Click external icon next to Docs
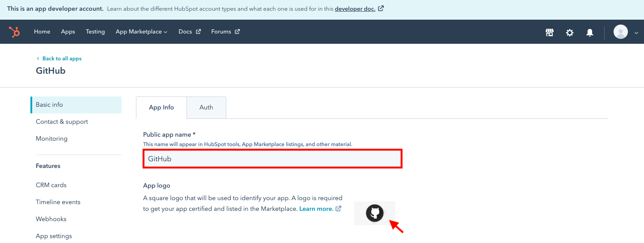Viewport: 644px width, 243px height. pyautogui.click(x=199, y=32)
